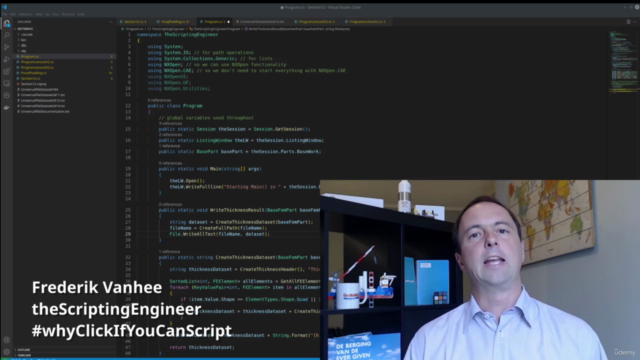Open the Run and Debug view
Screen dimensions: 640x360
pyautogui.click(x=7, y=60)
